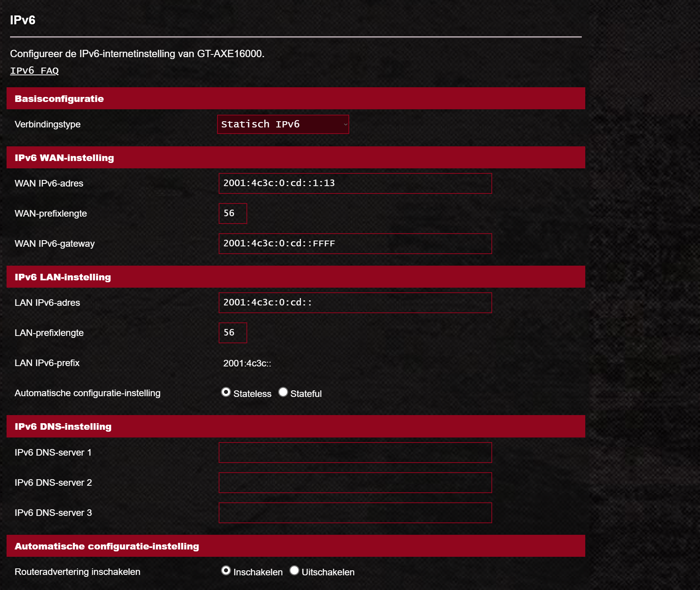Click the Verbindingstype label

(48, 124)
